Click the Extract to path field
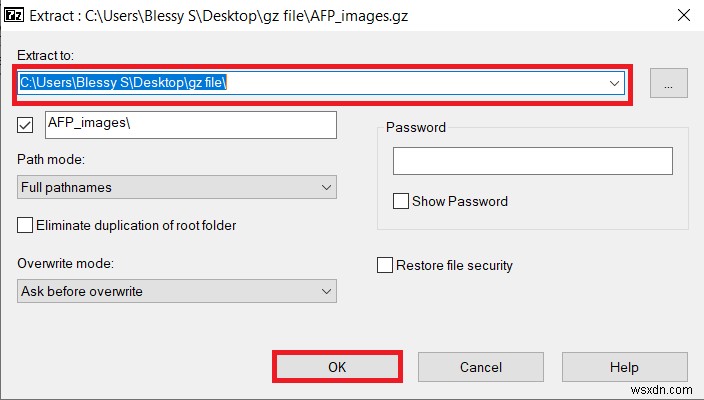Screen dimensions: 704x400 [x=300, y=84]
